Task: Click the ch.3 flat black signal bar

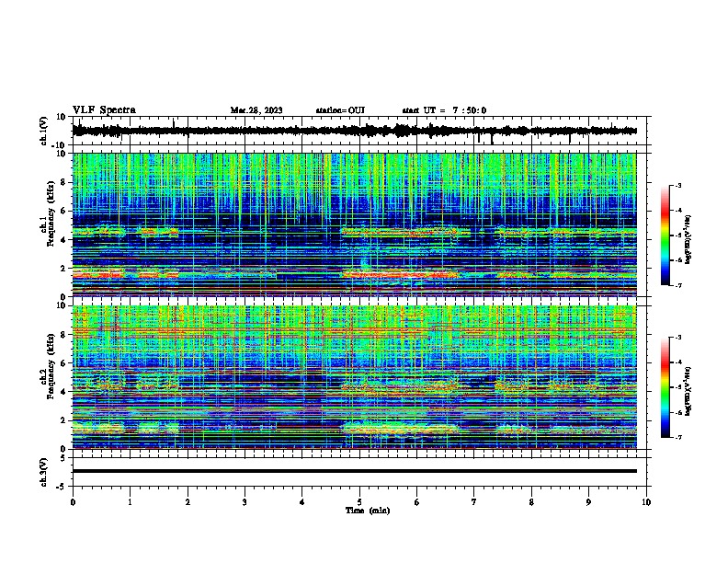Action: (x=354, y=471)
